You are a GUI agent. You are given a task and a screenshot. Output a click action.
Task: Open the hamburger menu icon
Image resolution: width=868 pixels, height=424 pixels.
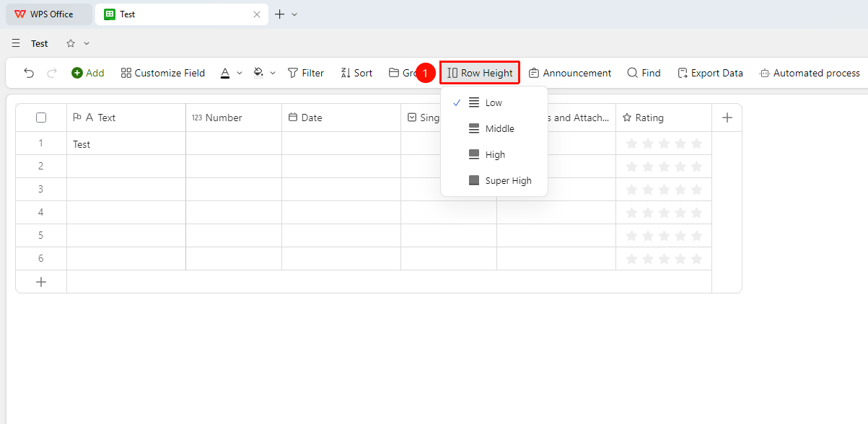click(16, 43)
